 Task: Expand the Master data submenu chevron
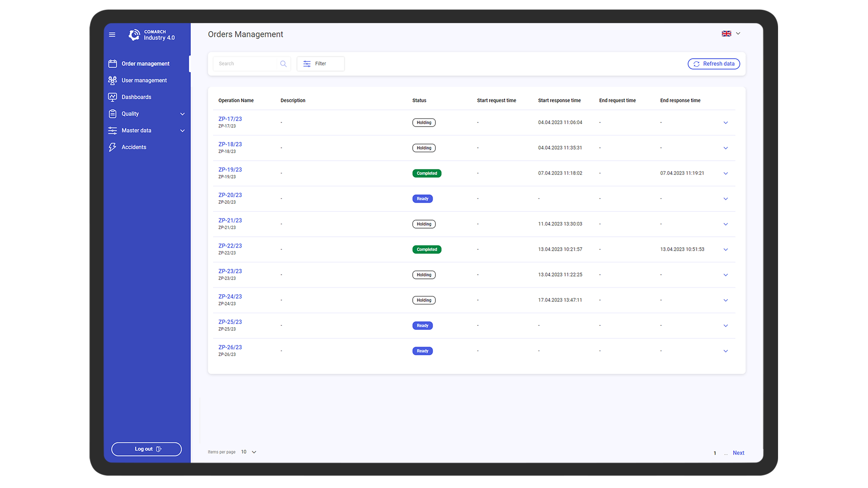[x=183, y=131]
